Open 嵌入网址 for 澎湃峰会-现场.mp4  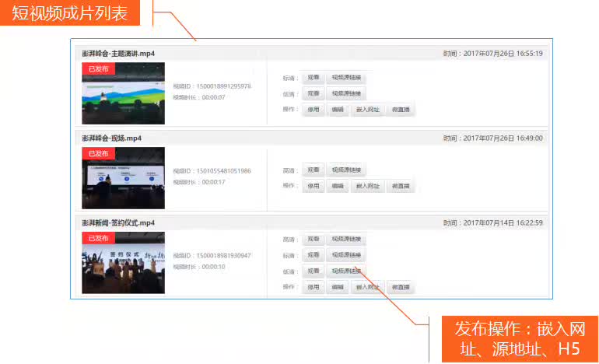[x=367, y=186]
